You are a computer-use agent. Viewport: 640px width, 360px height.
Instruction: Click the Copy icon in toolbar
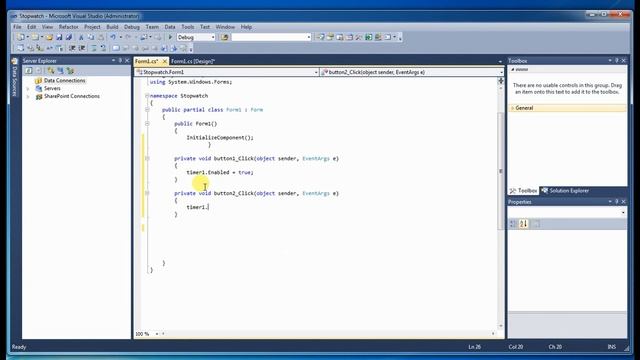click(x=91, y=37)
